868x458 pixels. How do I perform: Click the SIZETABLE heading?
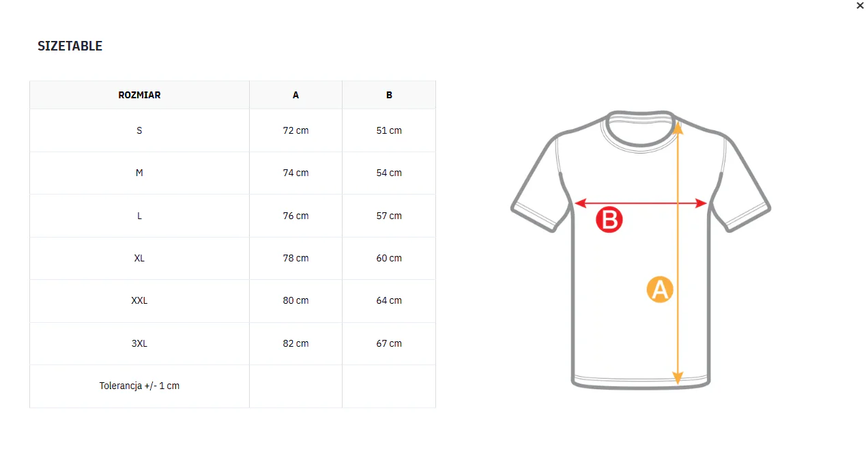click(70, 46)
